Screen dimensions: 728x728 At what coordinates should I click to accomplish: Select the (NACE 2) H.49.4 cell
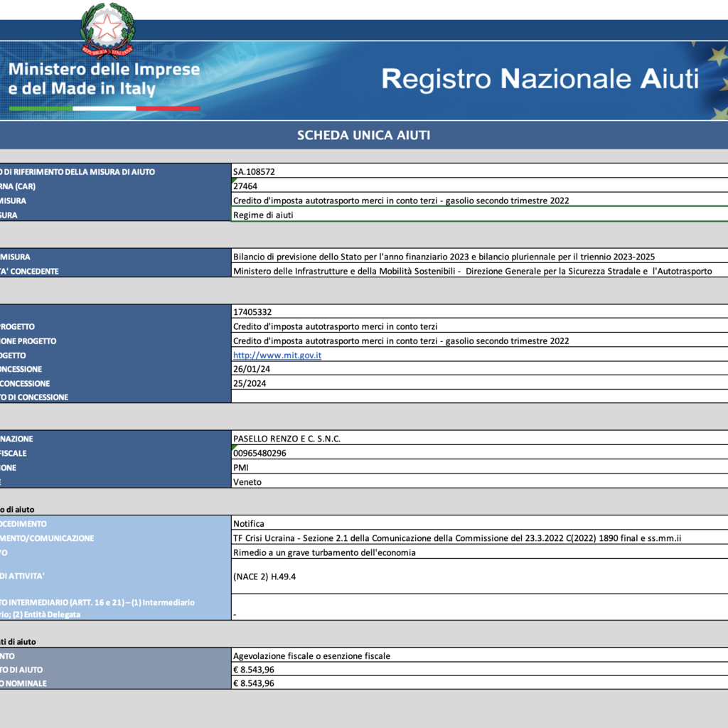[x=479, y=577]
